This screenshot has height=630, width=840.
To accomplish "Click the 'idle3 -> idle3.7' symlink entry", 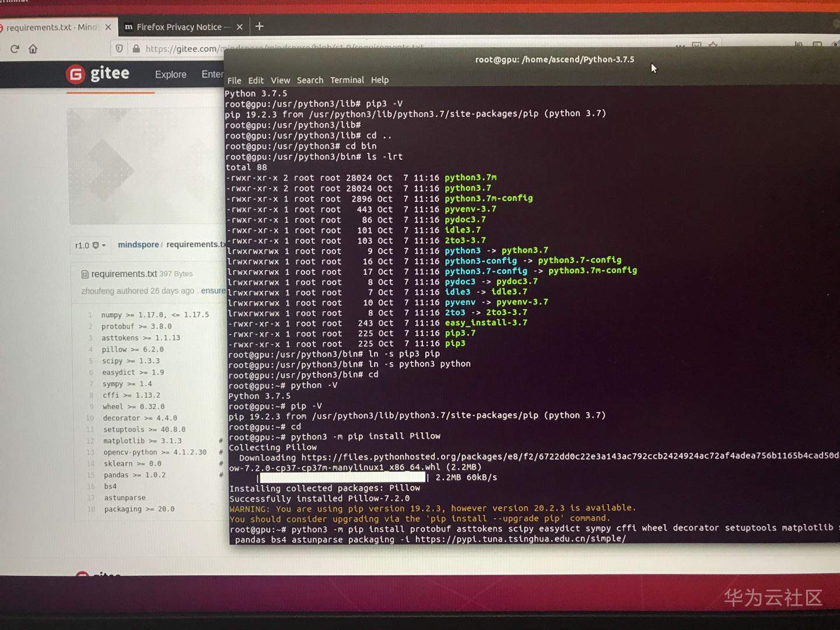I will (x=487, y=292).
